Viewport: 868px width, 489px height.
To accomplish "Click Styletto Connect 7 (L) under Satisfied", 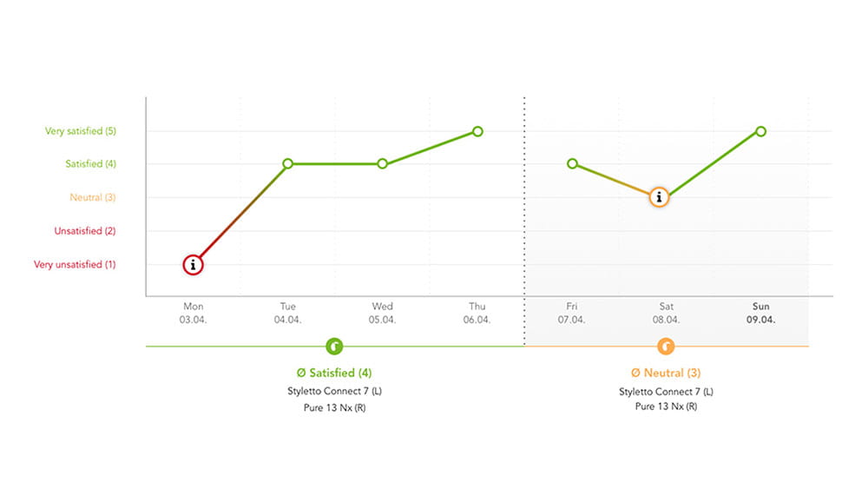I will (x=335, y=392).
